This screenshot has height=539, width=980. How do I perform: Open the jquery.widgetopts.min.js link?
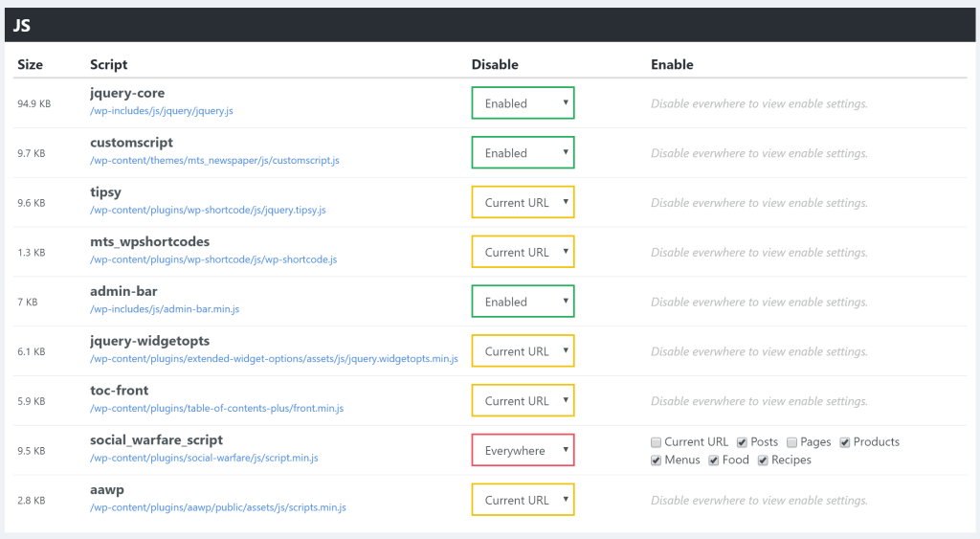[274, 358]
